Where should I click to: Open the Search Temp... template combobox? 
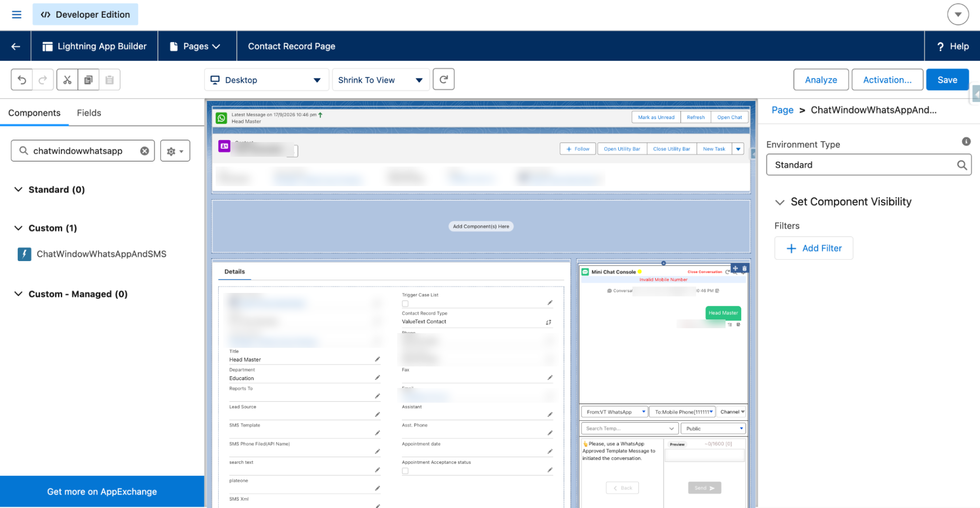click(x=629, y=429)
